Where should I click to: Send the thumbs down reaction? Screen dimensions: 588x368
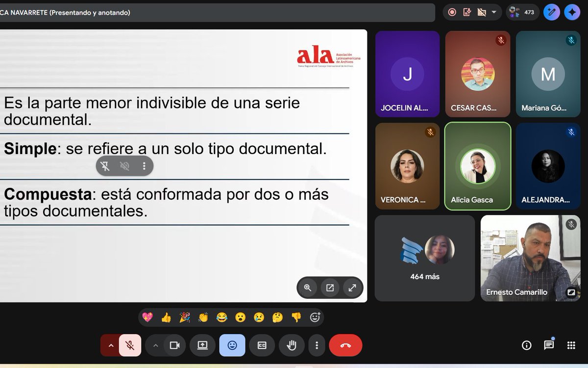pyautogui.click(x=296, y=317)
